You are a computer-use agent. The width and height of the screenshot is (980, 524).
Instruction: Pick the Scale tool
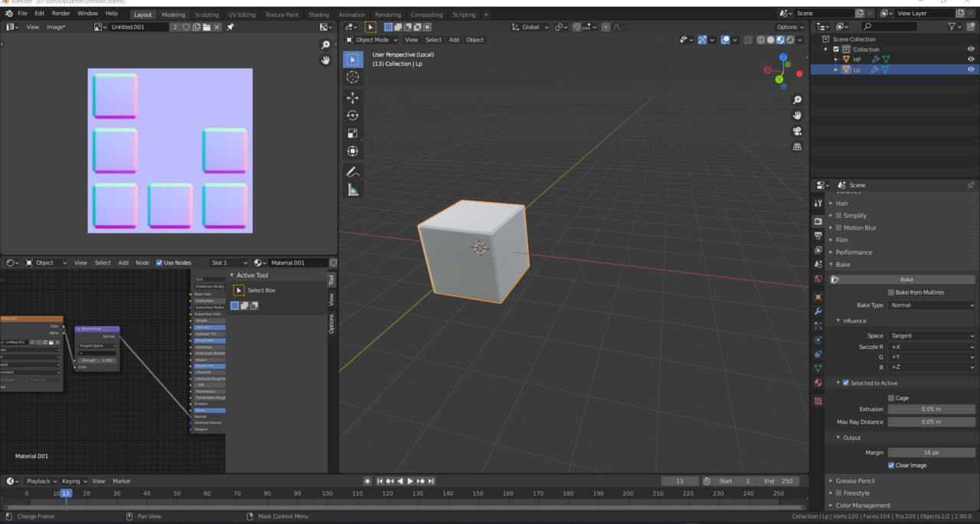click(x=353, y=133)
